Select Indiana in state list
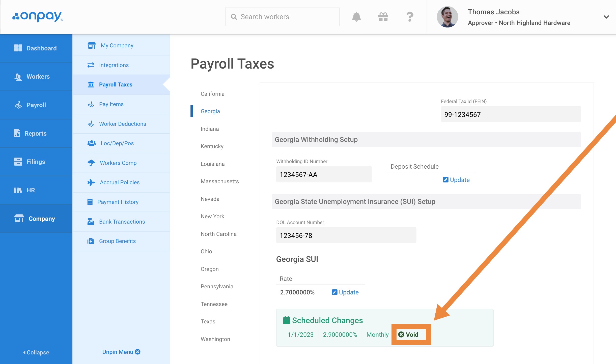This screenshot has width=616, height=364. pos(210,129)
